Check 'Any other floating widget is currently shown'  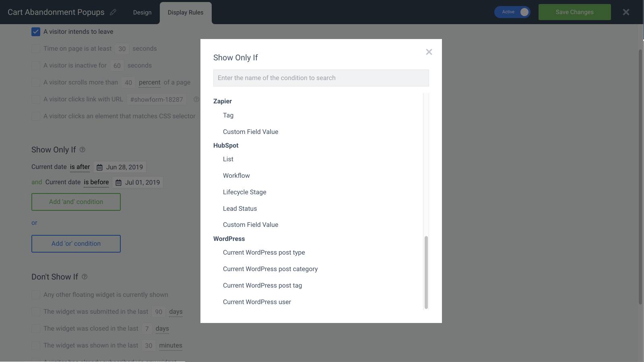pyautogui.click(x=36, y=295)
